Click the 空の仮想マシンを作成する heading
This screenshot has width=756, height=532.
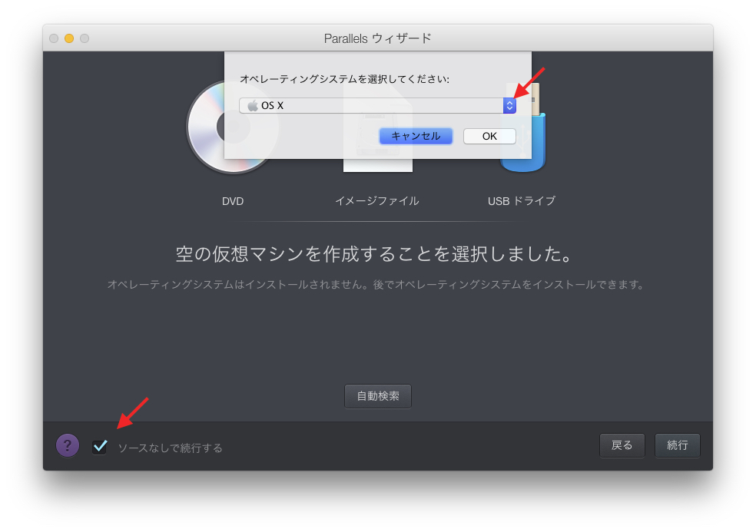click(x=374, y=254)
